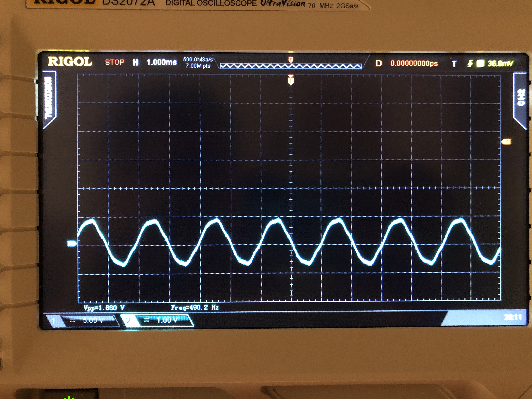Click the orange trigger position marker above grid
Viewport: 532px width, 399px height.
pos(291,80)
